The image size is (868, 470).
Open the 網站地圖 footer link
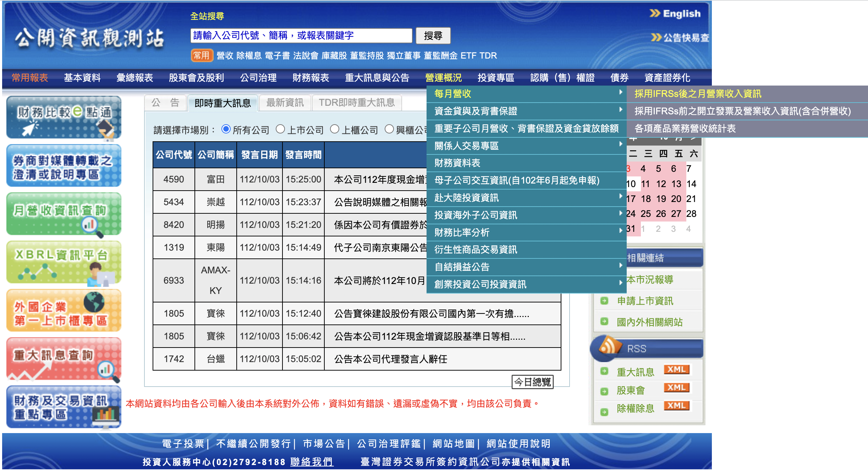tap(454, 444)
